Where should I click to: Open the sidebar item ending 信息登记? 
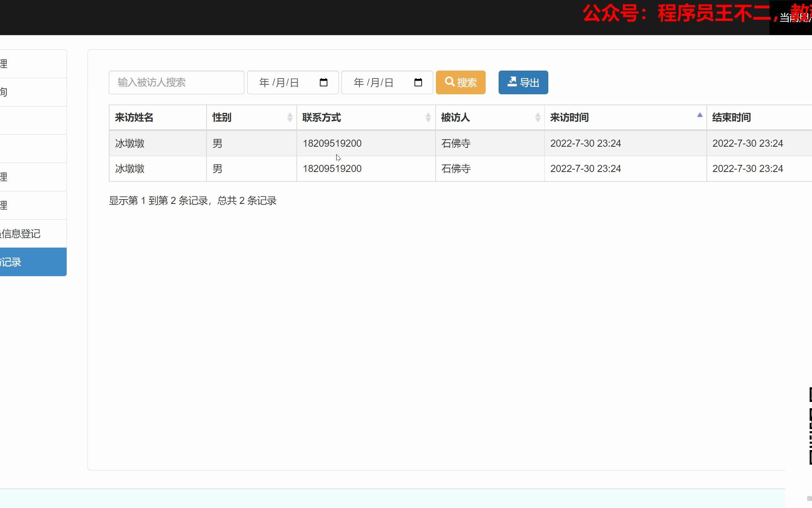click(33, 233)
